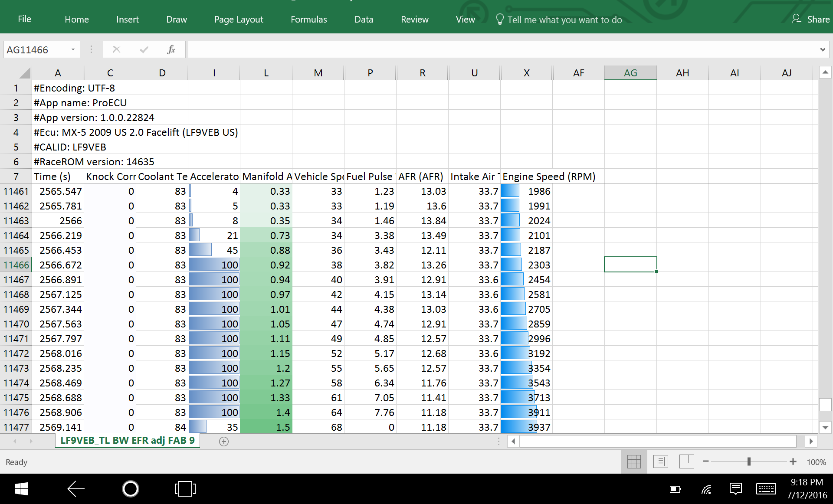Click the Insert Function fx icon
833x504 pixels.
point(171,49)
